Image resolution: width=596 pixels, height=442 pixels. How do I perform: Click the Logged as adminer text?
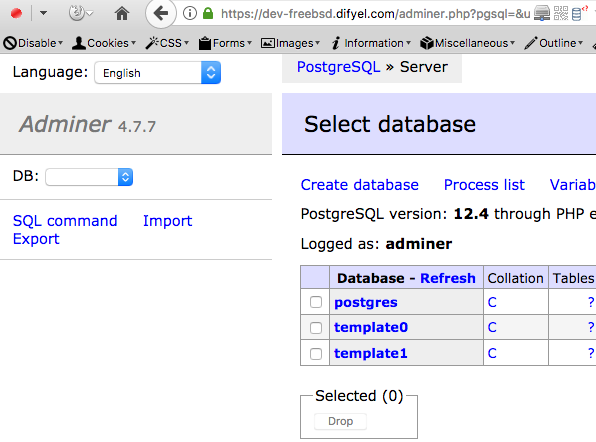coord(376,244)
